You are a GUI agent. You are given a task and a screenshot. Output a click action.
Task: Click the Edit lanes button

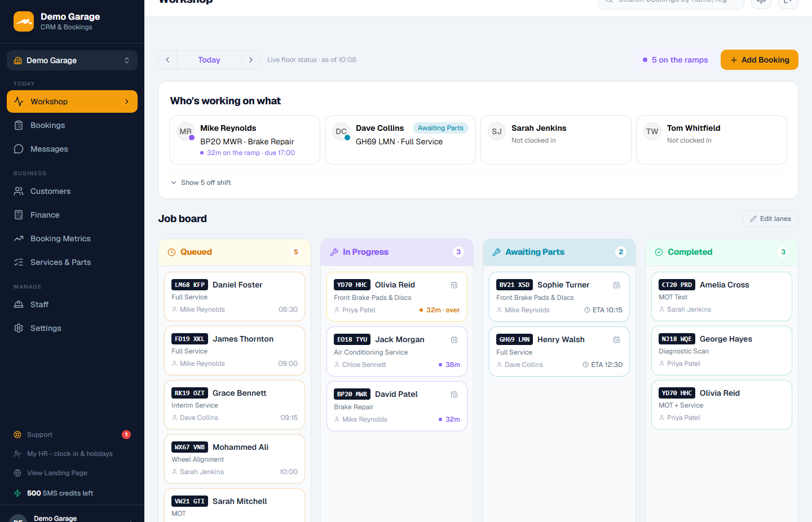pyautogui.click(x=770, y=219)
